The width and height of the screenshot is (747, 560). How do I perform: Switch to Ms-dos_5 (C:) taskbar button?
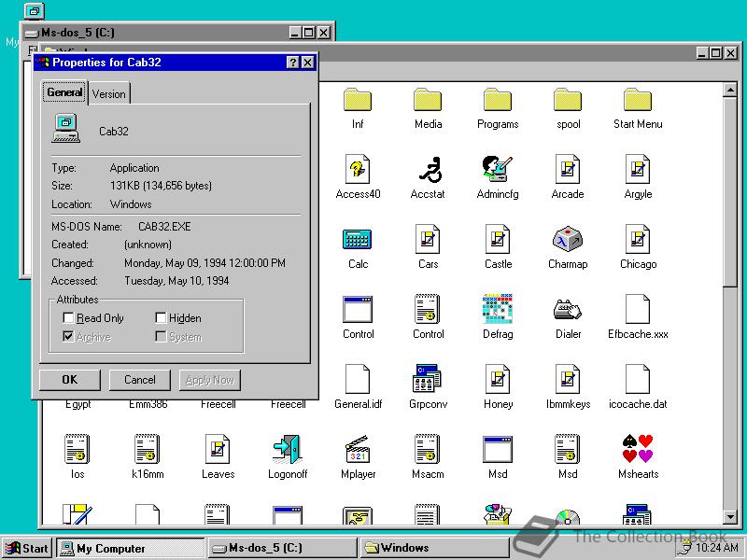tap(283, 548)
